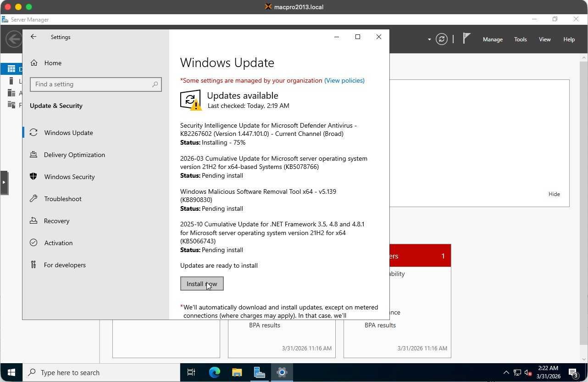Expand the refresh dropdown arrow in Server Manager
This screenshot has height=382, width=588.
coord(429,39)
